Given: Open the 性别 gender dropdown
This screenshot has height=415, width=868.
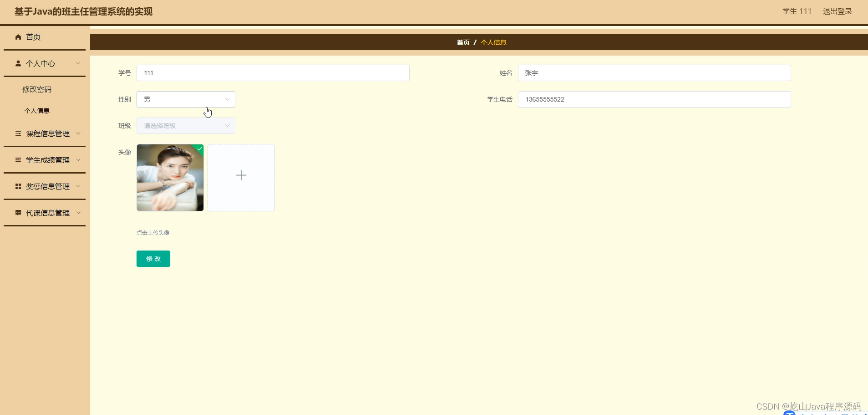Looking at the screenshot, I should pos(185,99).
